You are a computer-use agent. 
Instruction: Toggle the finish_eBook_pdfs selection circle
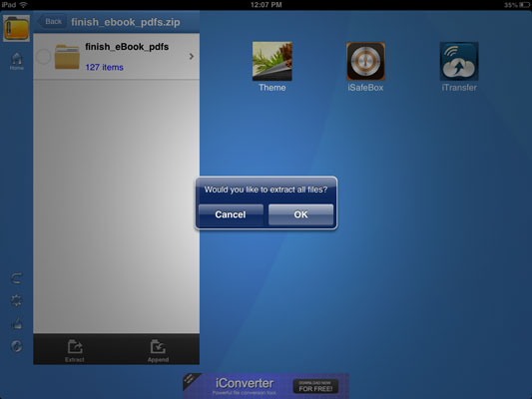44,57
